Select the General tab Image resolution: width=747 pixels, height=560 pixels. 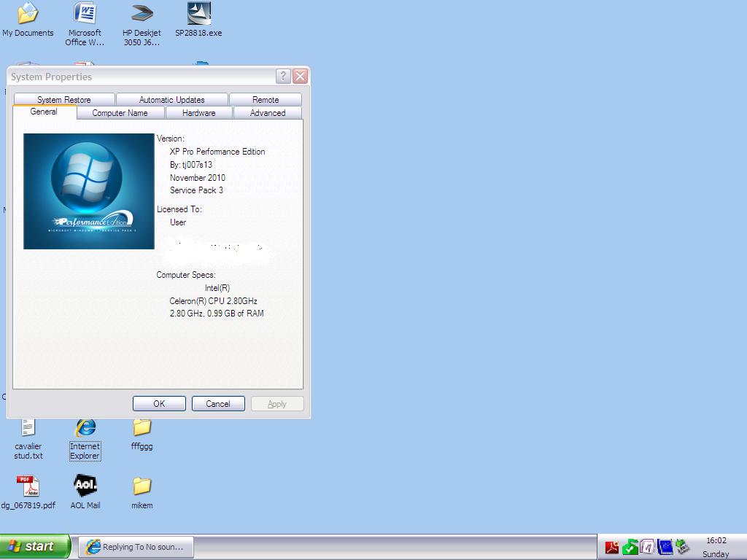(x=44, y=112)
